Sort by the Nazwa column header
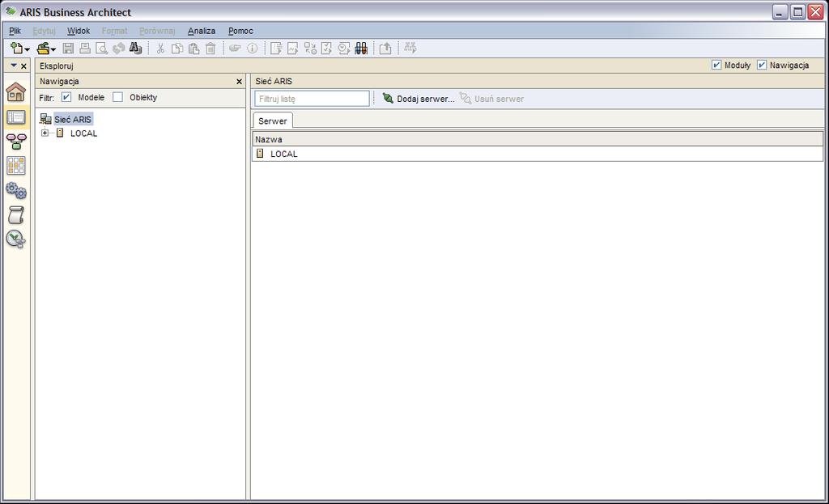 (x=538, y=139)
